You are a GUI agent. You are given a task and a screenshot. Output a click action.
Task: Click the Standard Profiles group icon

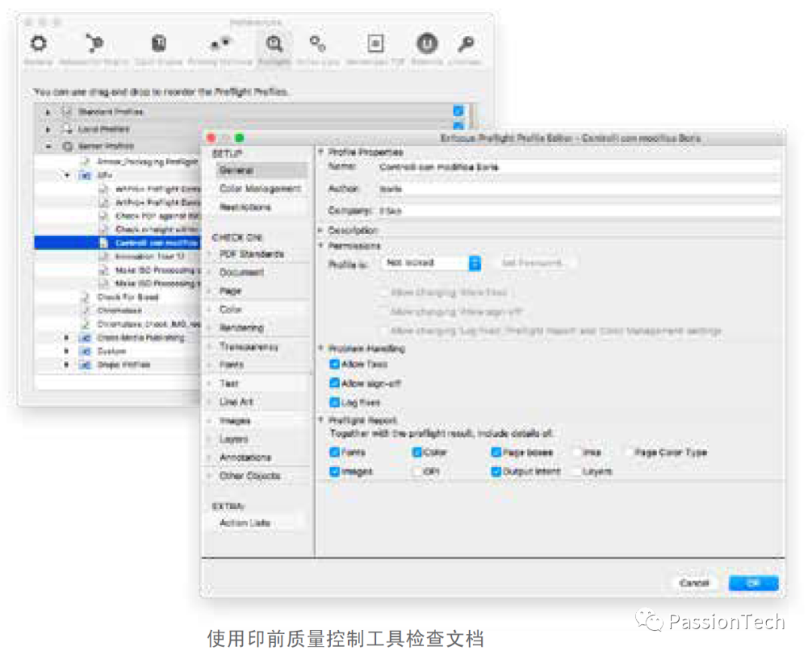tap(68, 111)
